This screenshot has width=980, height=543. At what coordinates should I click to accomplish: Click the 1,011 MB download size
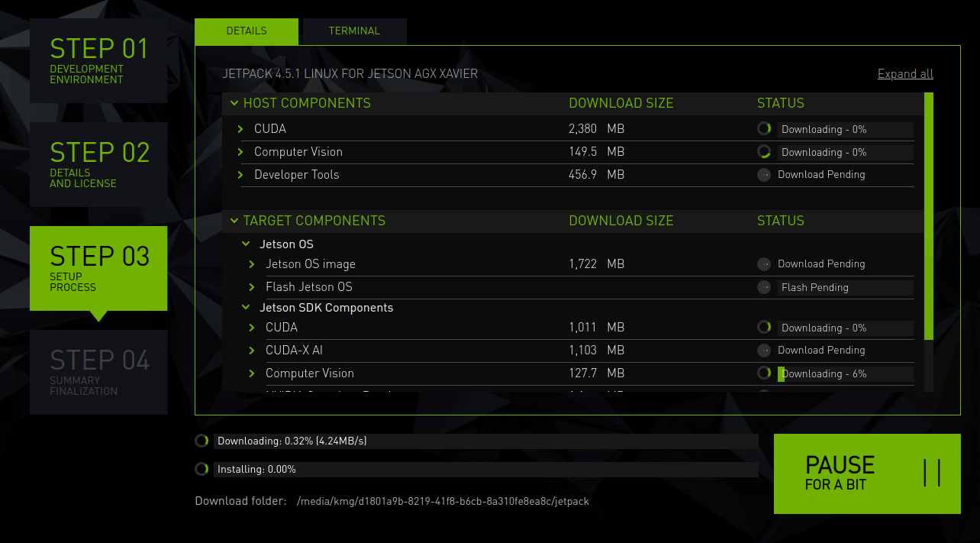pos(597,328)
